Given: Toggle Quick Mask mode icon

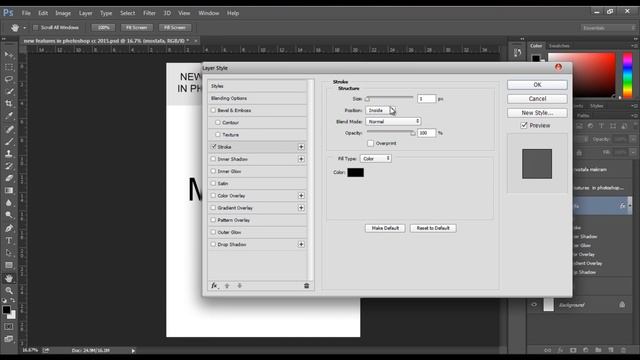Looking at the screenshot, I should pyautogui.click(x=9, y=327).
